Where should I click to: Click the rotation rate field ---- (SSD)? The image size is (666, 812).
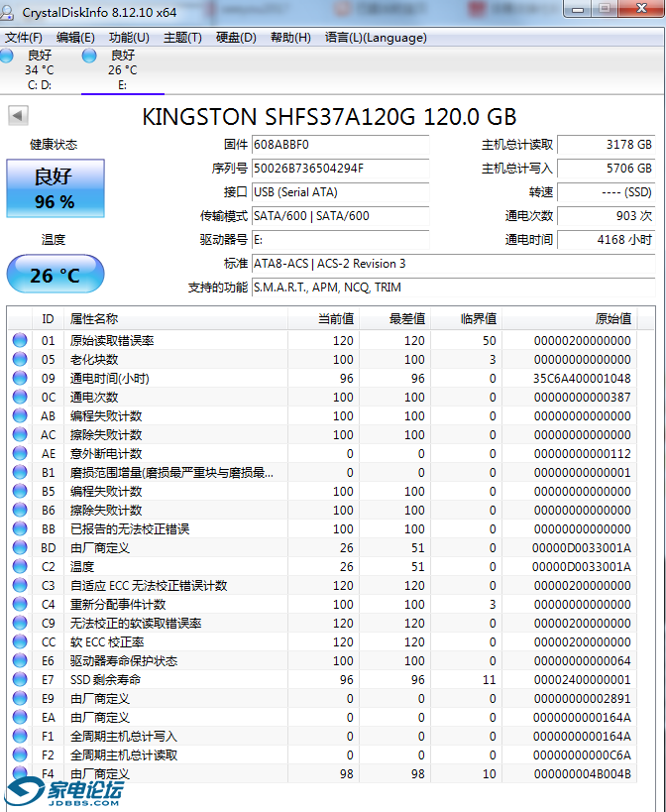pos(606,192)
